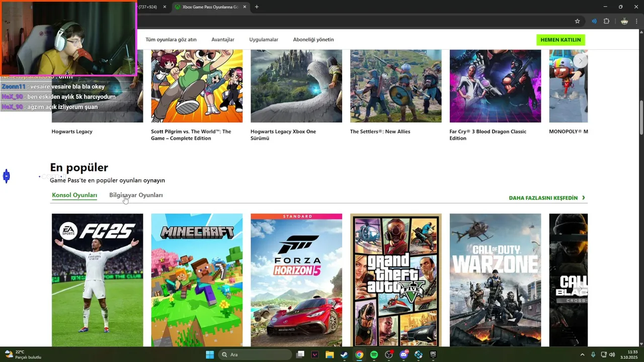Click the microphone icon in system tray
This screenshot has height=362, width=644.
point(594,354)
